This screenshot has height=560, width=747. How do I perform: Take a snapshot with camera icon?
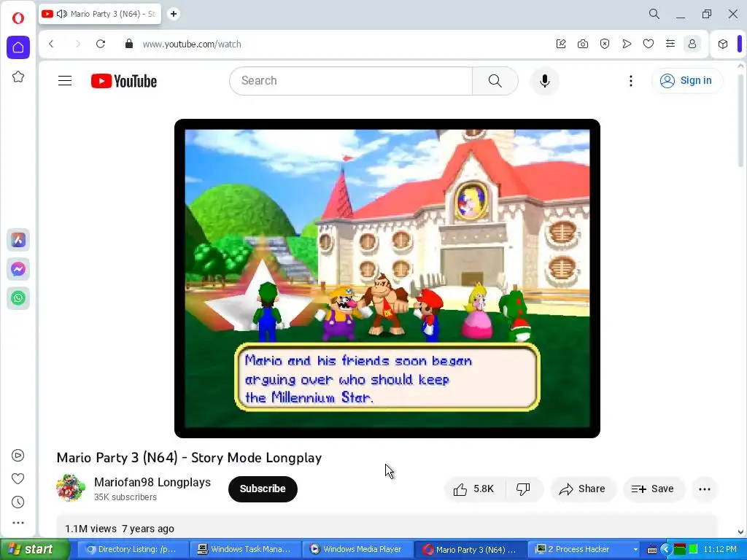[583, 44]
